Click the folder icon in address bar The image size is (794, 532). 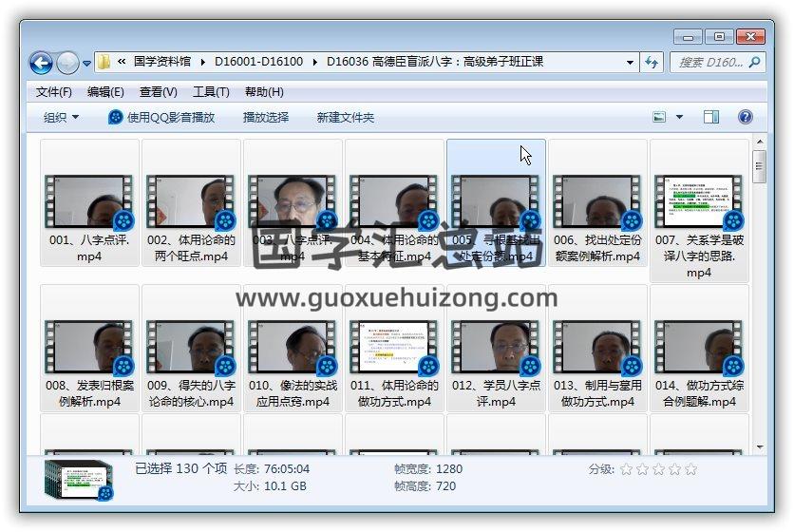pos(104,63)
